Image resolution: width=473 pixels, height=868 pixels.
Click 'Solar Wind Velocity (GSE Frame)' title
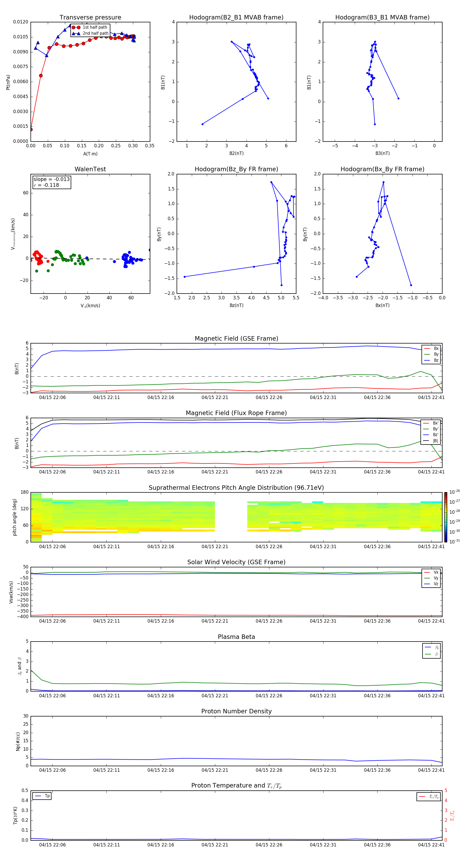click(236, 562)
